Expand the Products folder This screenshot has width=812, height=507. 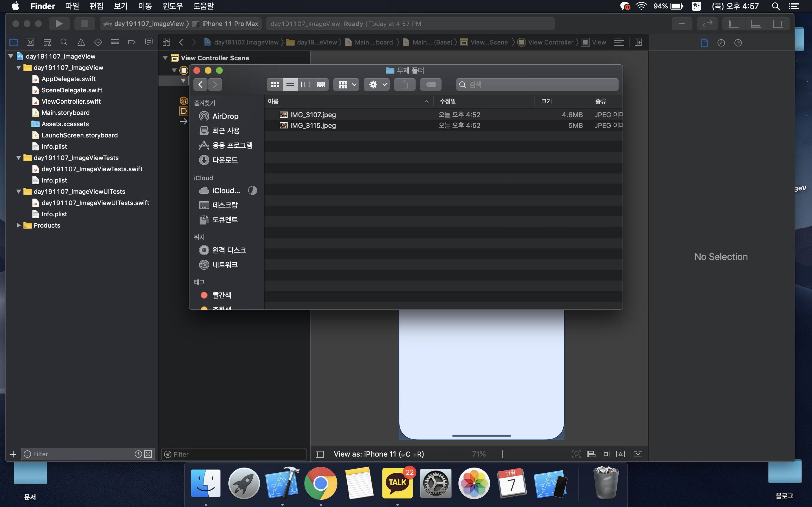point(19,225)
